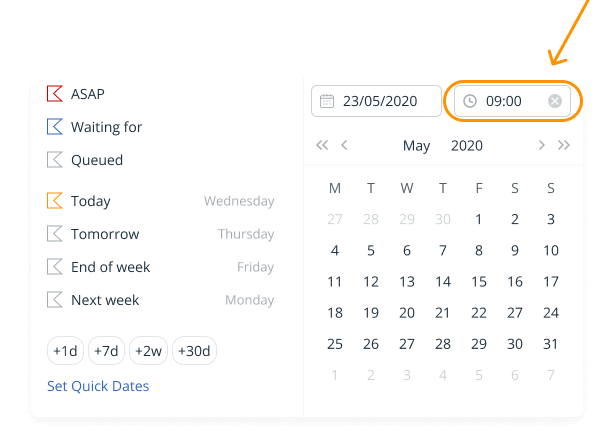Click the calendar icon in date field
Viewport: 614px width, 445px height.
pyautogui.click(x=327, y=101)
